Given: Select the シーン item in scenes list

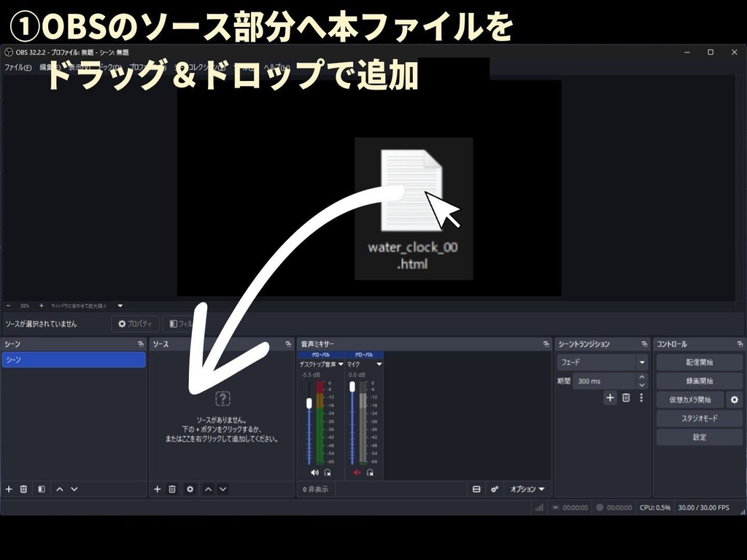Looking at the screenshot, I should [x=74, y=360].
